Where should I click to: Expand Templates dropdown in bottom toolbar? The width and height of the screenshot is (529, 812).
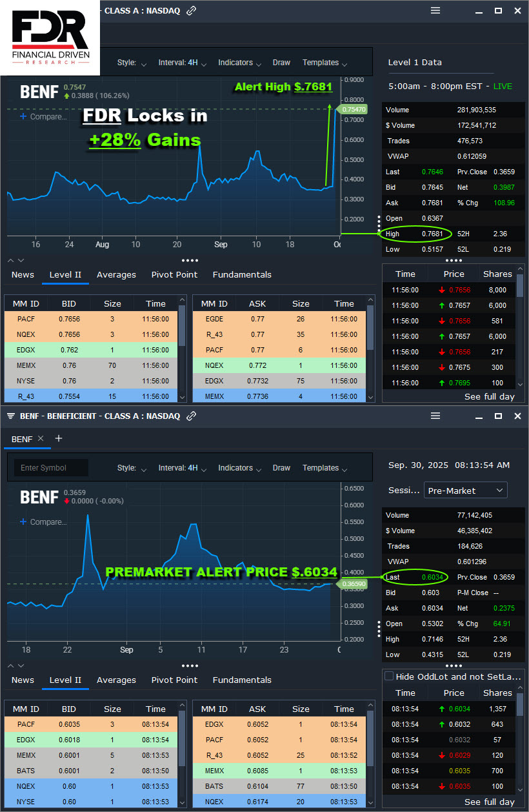pos(324,468)
